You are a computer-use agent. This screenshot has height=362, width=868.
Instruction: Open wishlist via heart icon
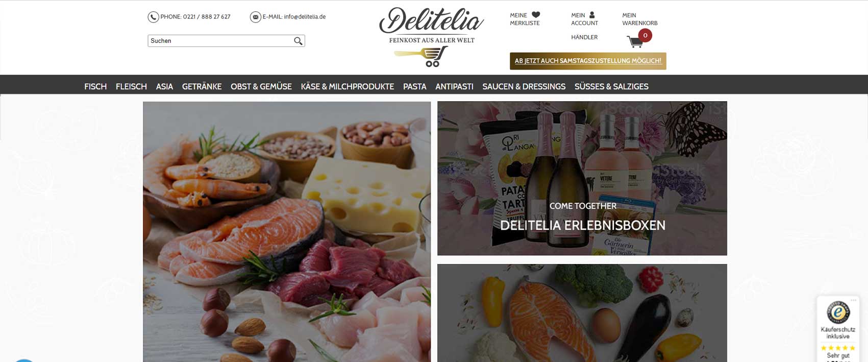(536, 15)
